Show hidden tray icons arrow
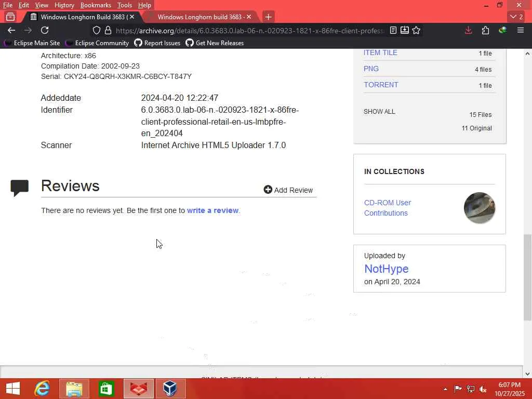 point(445,389)
